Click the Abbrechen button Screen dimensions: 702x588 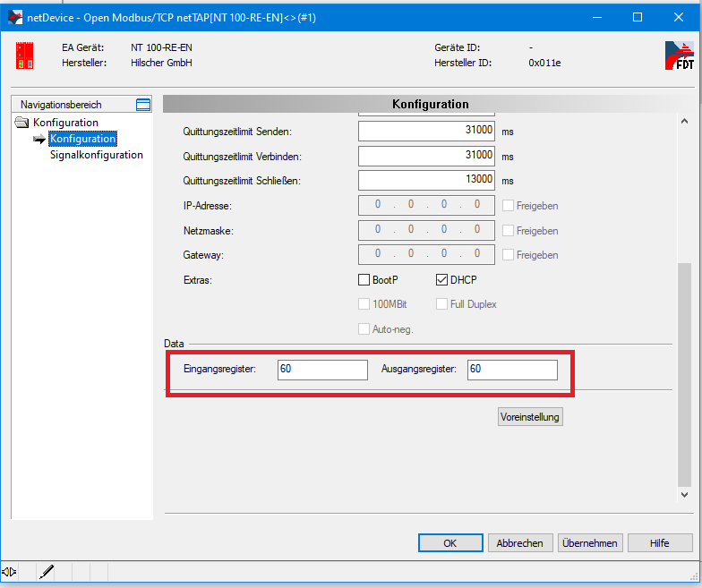point(520,542)
